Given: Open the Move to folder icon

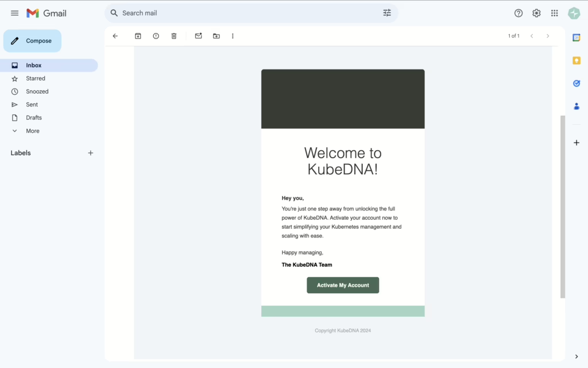Looking at the screenshot, I should click(x=216, y=36).
